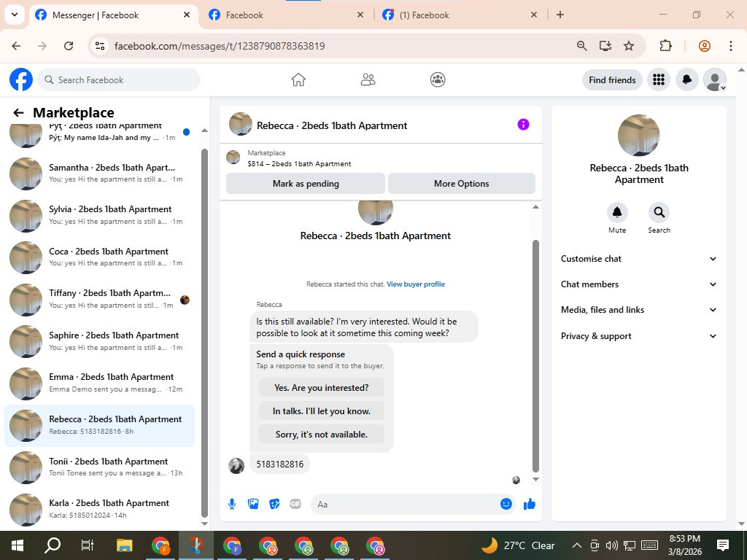Open the Facebook logo home link
Viewport: 747px width, 560px height.
coord(21,79)
